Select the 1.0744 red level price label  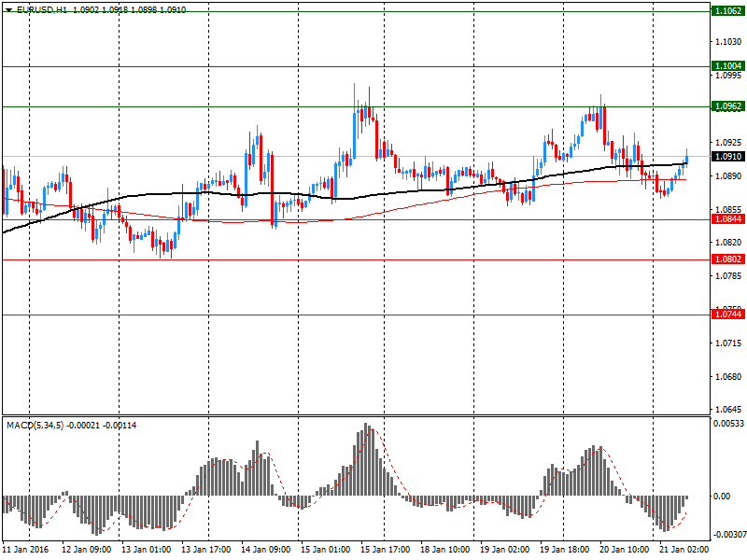[x=728, y=315]
